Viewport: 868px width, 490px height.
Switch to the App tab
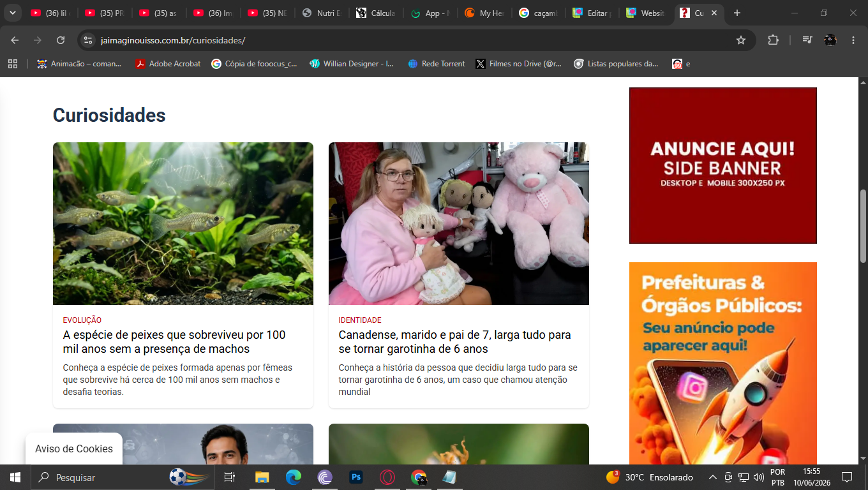[431, 13]
